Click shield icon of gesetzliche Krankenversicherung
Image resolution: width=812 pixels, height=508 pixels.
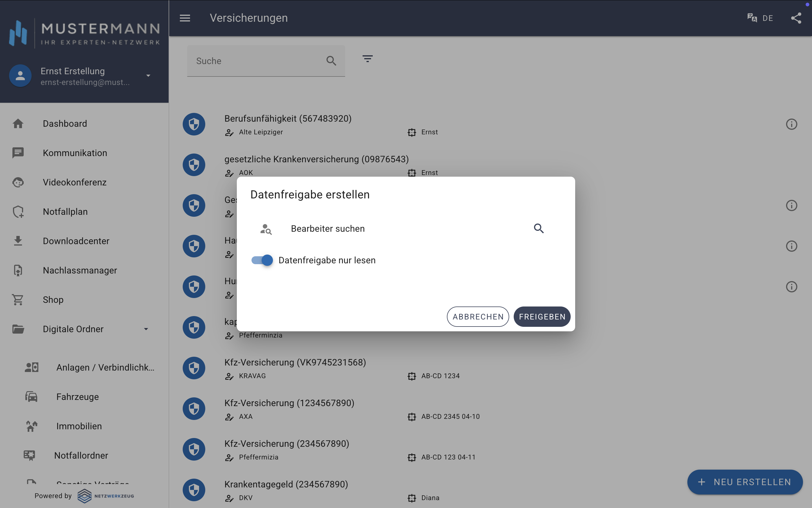194,165
